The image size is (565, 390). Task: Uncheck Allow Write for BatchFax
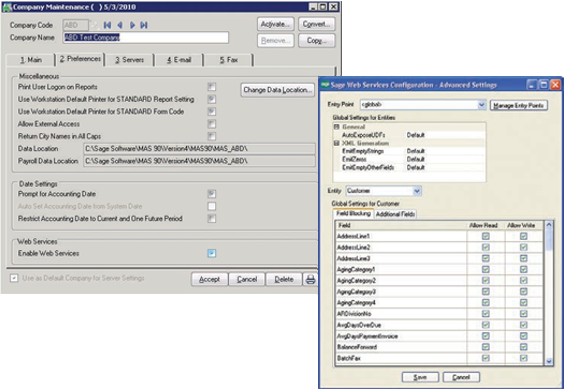[x=523, y=358]
